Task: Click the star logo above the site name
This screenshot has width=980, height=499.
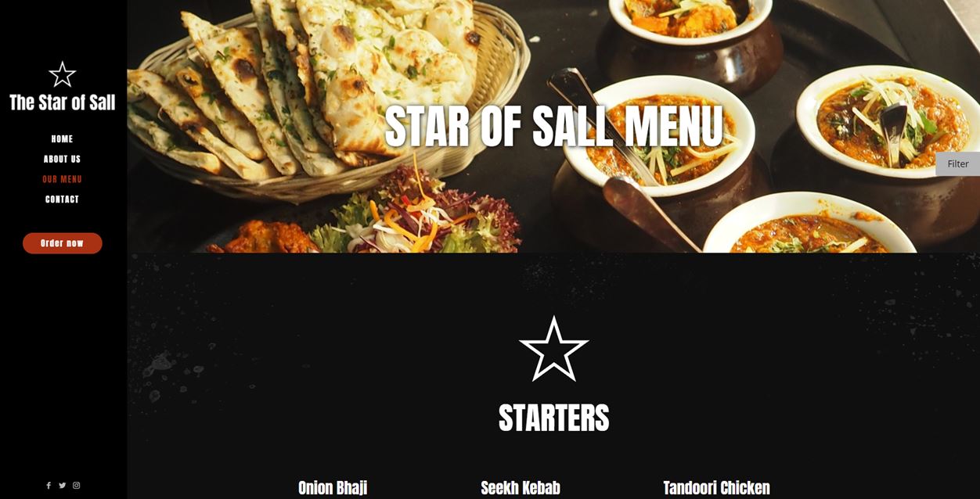Action: point(62,74)
